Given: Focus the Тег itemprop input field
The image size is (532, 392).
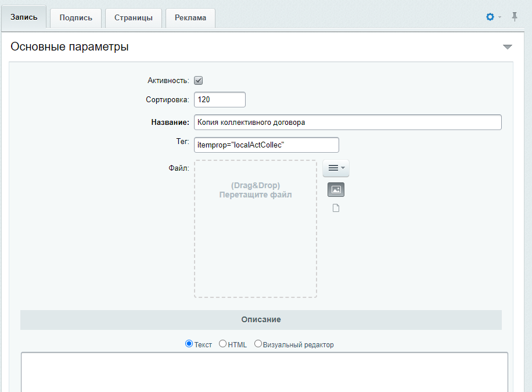Looking at the screenshot, I should click(x=267, y=145).
